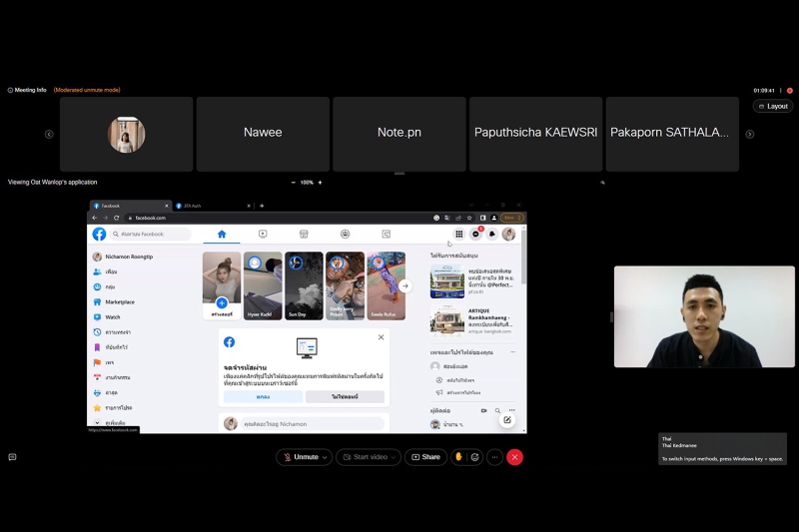Open the emoji reactions icon
This screenshot has width=799, height=532.
point(475,457)
